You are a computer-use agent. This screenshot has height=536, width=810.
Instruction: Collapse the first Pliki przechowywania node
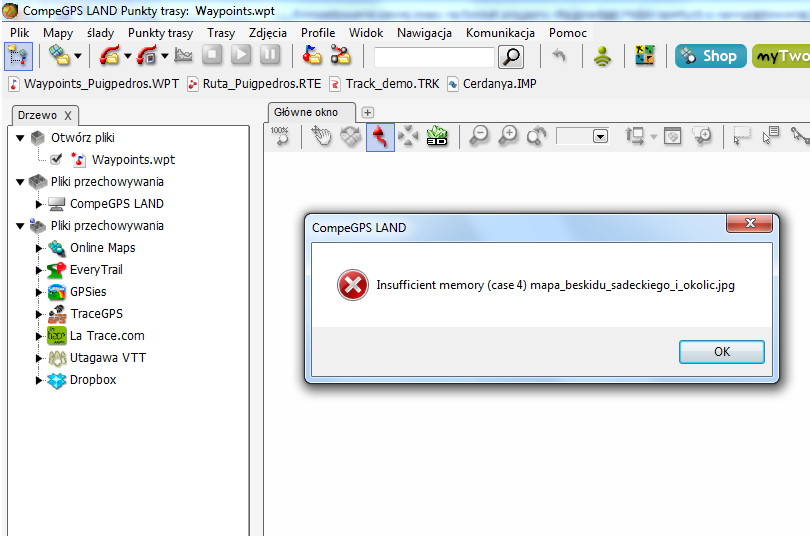20,182
